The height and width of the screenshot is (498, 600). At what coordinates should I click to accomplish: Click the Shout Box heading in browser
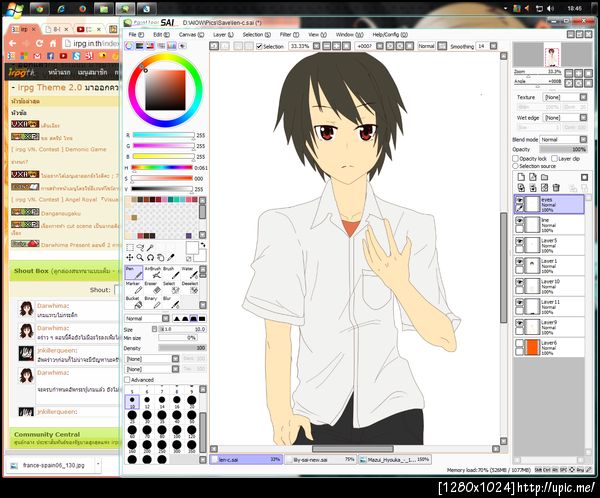tap(31, 271)
